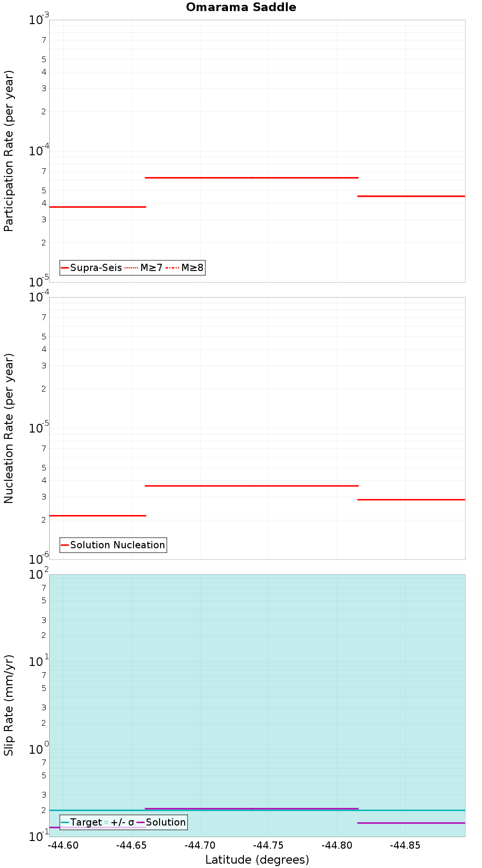Click the Slip Rate (mm/yr) axis label

(9, 705)
